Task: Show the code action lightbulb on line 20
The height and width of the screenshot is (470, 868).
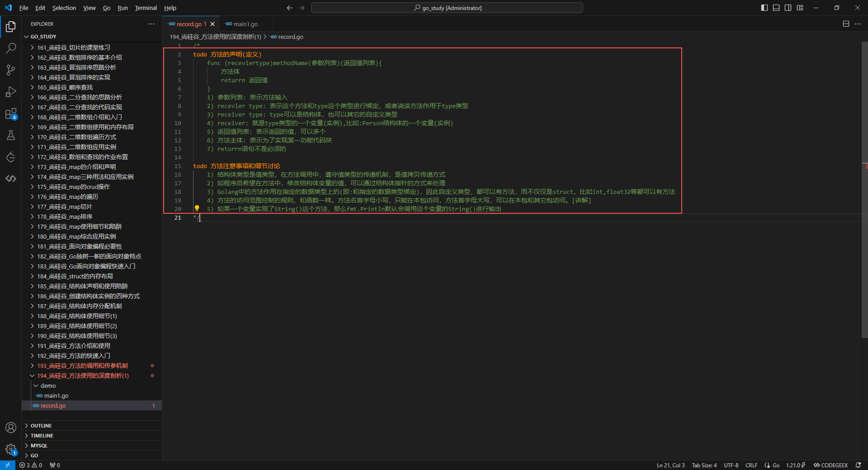Action: pyautogui.click(x=197, y=208)
